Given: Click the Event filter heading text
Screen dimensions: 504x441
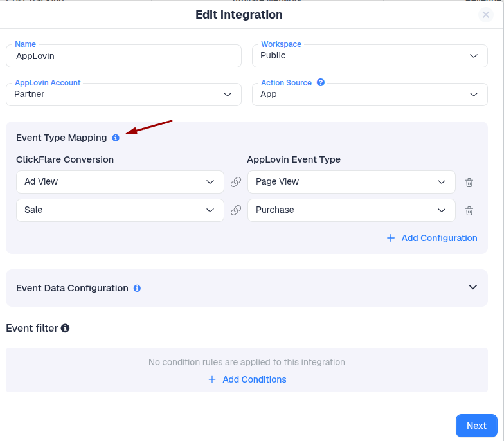Looking at the screenshot, I should [x=32, y=328].
